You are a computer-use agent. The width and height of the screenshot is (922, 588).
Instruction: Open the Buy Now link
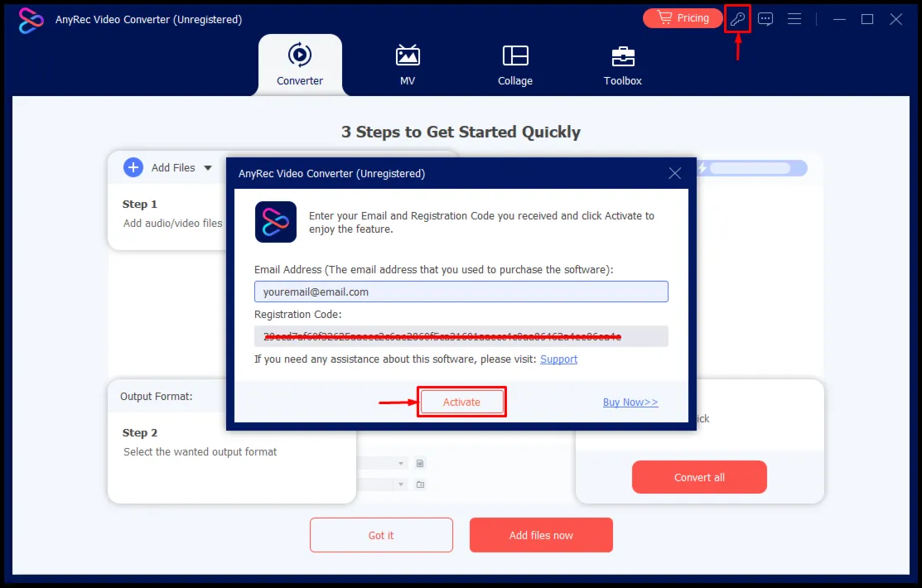click(x=630, y=402)
